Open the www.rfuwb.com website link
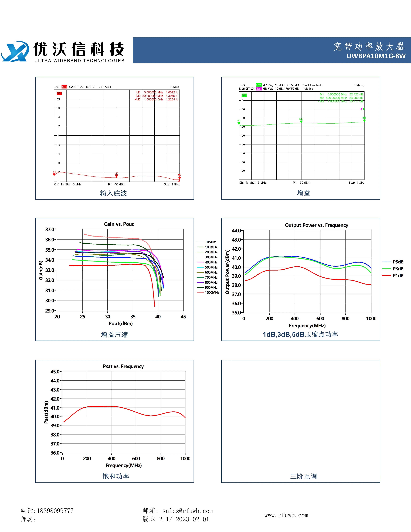The image size is (411, 532). pyautogui.click(x=286, y=515)
